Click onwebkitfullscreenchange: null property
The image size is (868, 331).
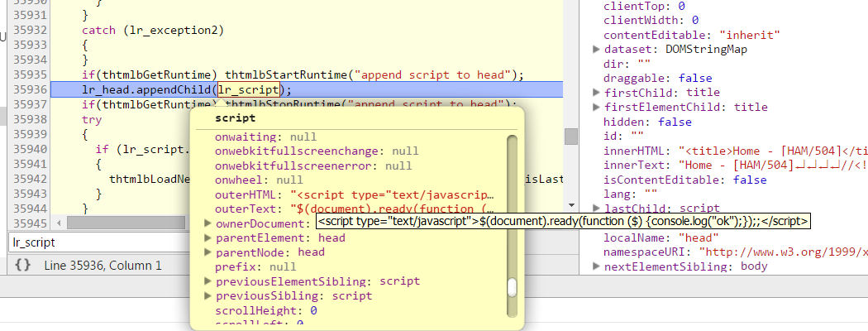317,151
